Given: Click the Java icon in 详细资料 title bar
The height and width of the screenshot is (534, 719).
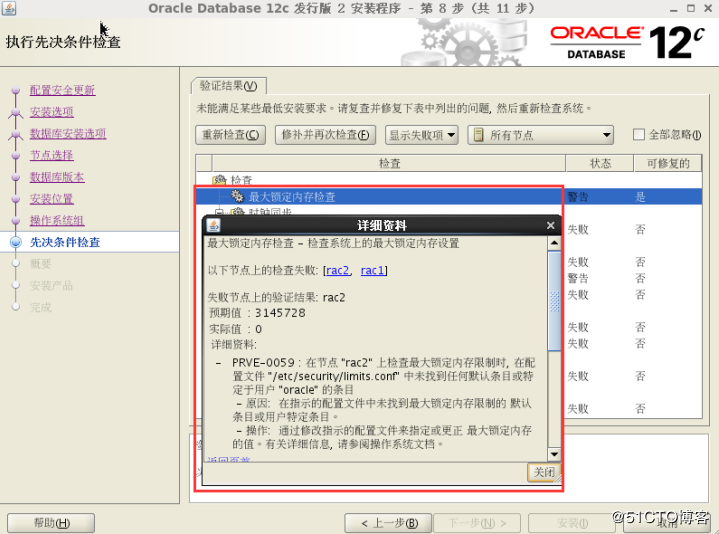Looking at the screenshot, I should pyautogui.click(x=214, y=225).
